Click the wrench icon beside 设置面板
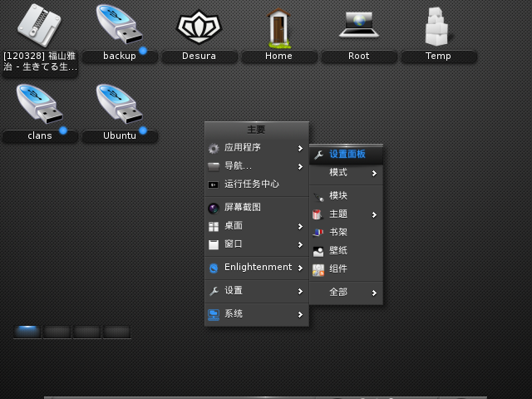 (318, 155)
